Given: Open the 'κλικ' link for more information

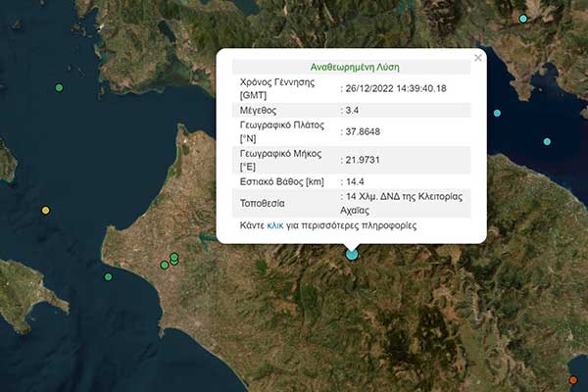Looking at the screenshot, I should (275, 224).
